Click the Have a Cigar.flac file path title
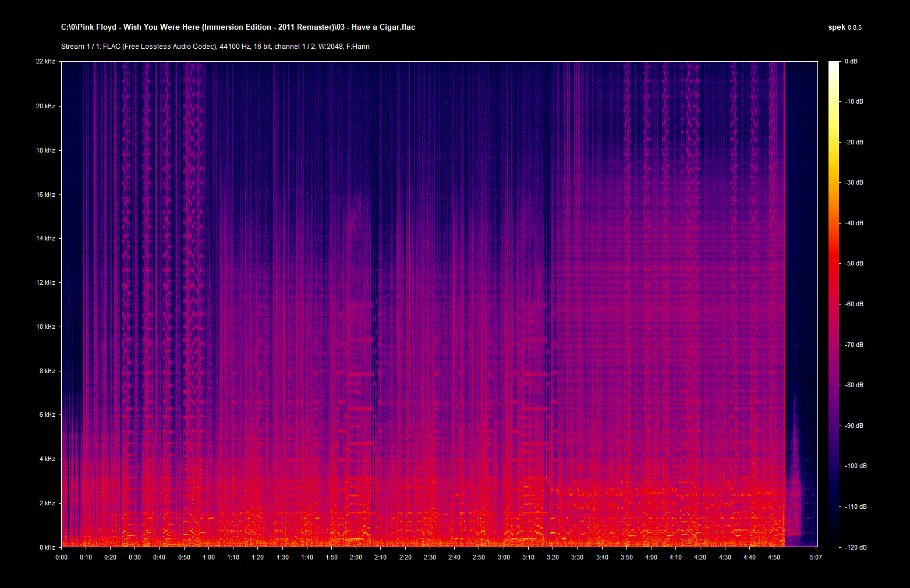The height and width of the screenshot is (588, 910). click(x=238, y=27)
